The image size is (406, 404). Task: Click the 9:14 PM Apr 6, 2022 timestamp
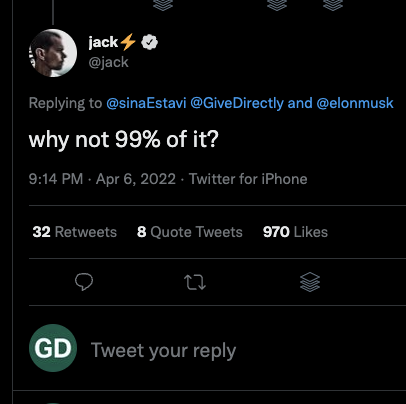(102, 179)
